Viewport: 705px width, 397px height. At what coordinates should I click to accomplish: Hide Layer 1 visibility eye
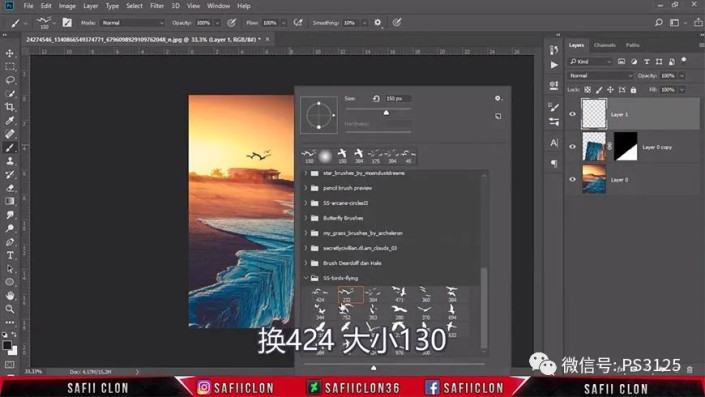click(x=572, y=114)
